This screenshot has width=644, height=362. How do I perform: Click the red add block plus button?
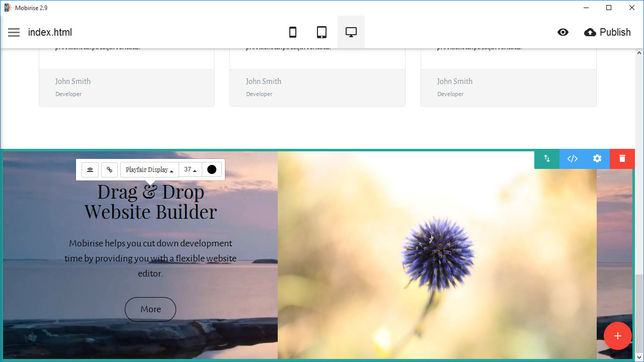click(617, 336)
